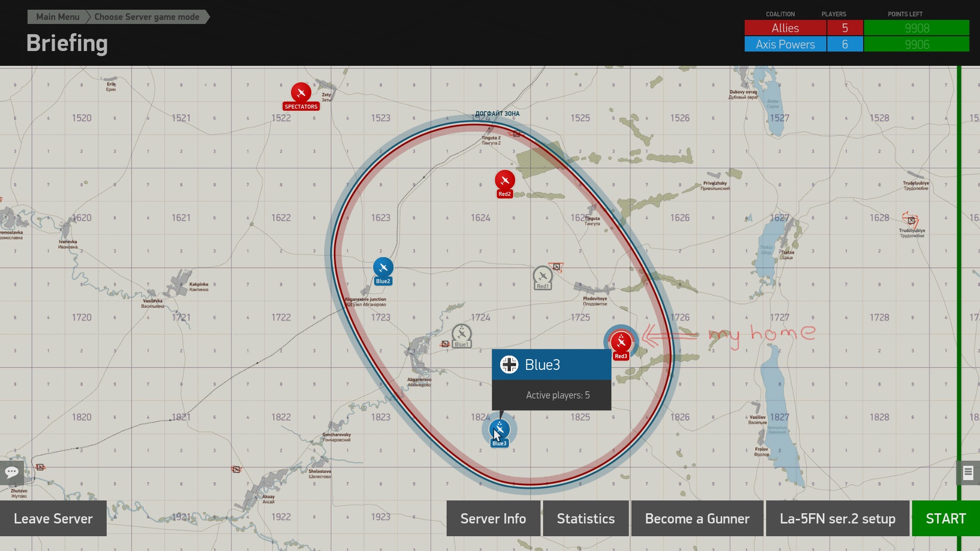
Task: Open the mission notes panel icon
Action: (x=968, y=473)
